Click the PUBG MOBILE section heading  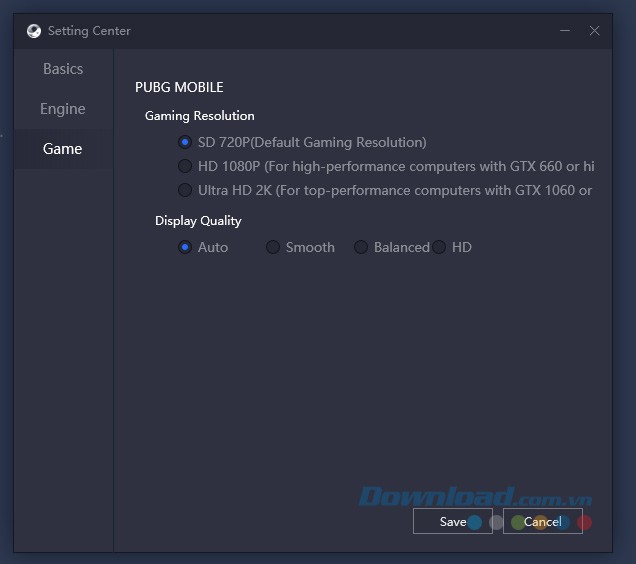(179, 88)
